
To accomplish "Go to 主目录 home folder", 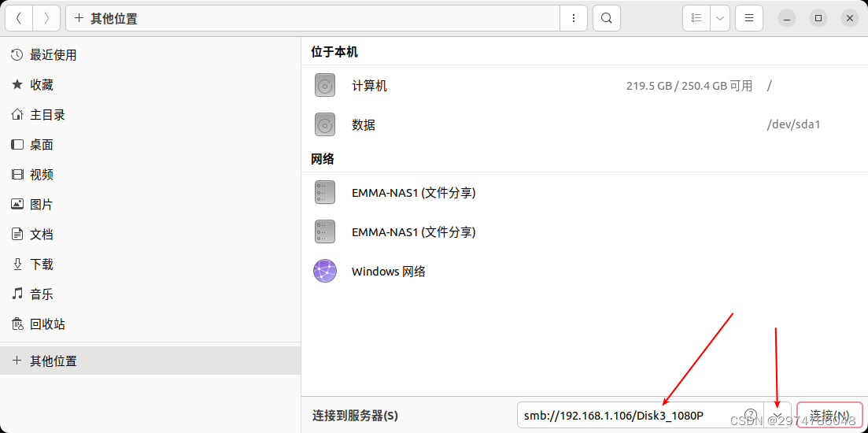I will pyautogui.click(x=150, y=115).
